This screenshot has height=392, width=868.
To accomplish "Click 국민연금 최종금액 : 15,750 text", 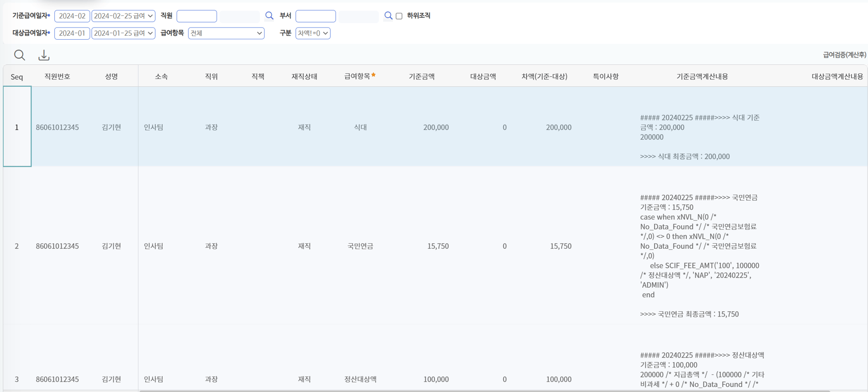I will click(x=689, y=314).
